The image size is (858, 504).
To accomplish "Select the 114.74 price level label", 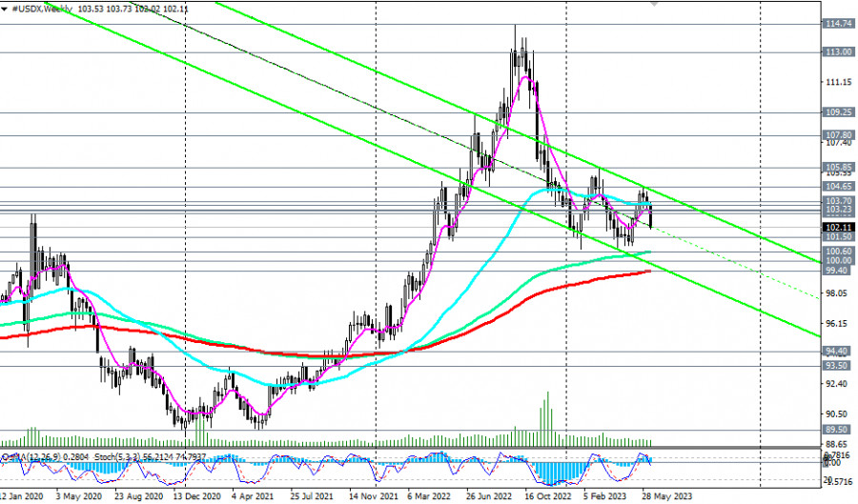I will coord(838,23).
